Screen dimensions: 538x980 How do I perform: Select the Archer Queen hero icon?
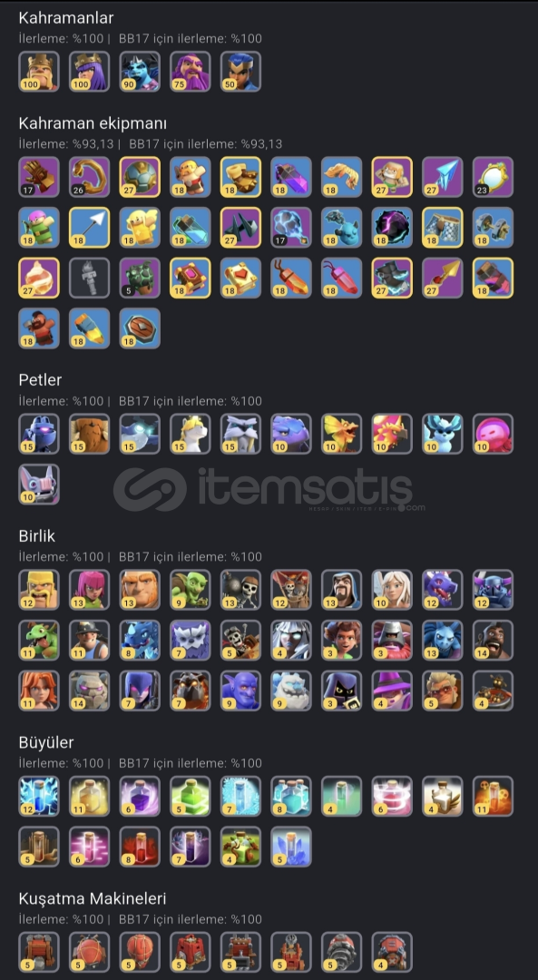pos(89,72)
